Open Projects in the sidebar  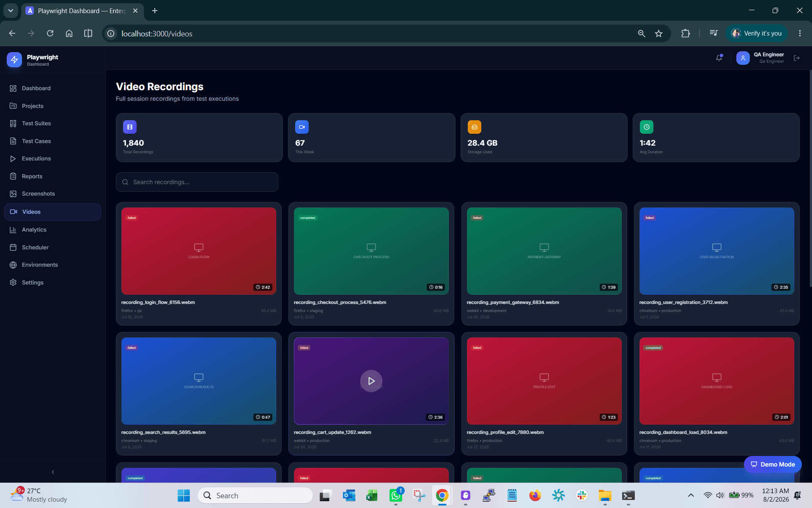[x=52, y=106]
